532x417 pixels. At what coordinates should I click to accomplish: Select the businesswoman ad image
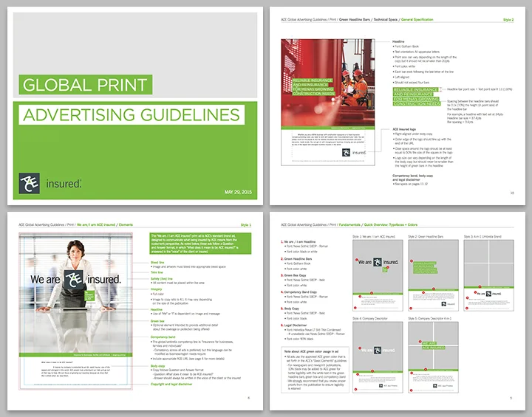pos(75,294)
